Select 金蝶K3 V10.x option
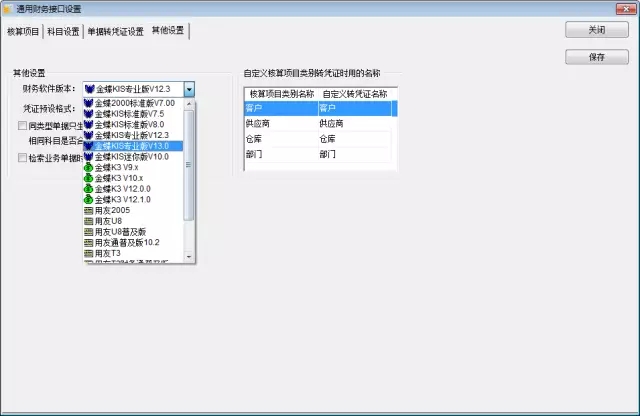Viewport: 640px width, 416px height. [133, 178]
